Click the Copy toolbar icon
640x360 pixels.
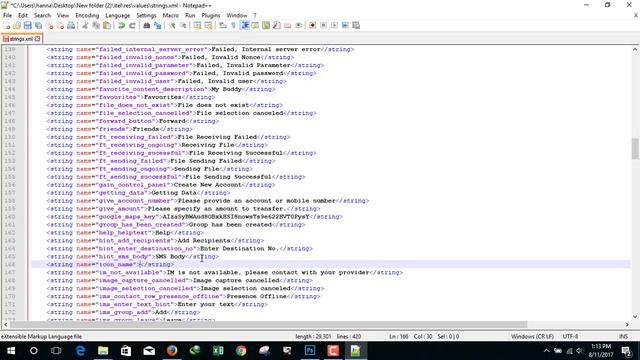96,25
